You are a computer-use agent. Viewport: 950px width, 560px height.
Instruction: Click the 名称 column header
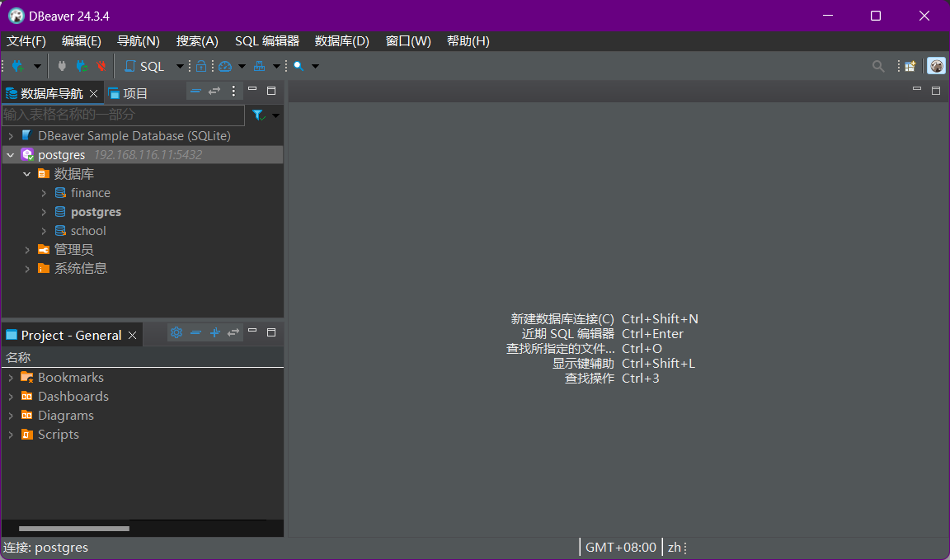click(143, 358)
